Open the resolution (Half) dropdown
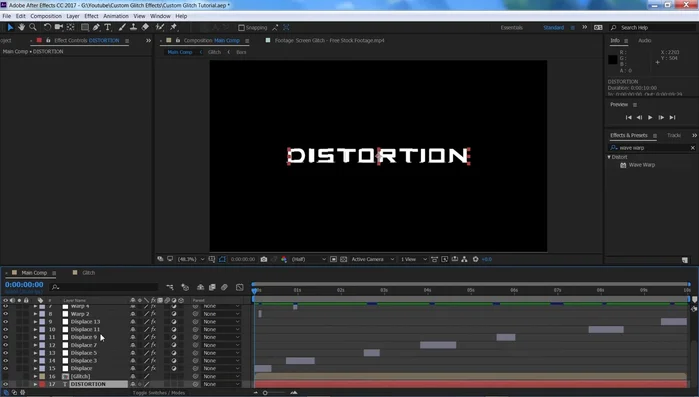 [308, 259]
